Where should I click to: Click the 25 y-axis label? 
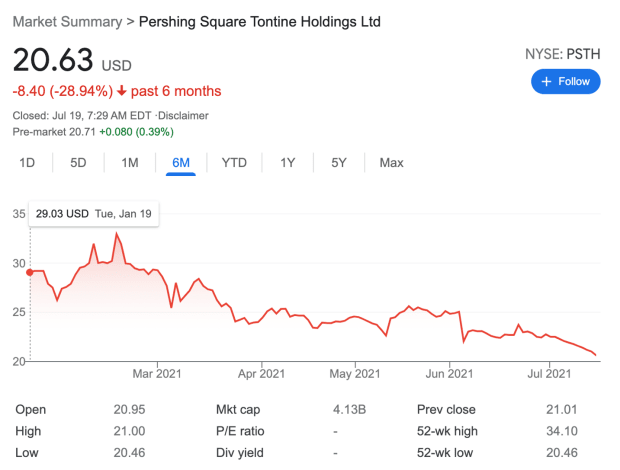[19, 312]
